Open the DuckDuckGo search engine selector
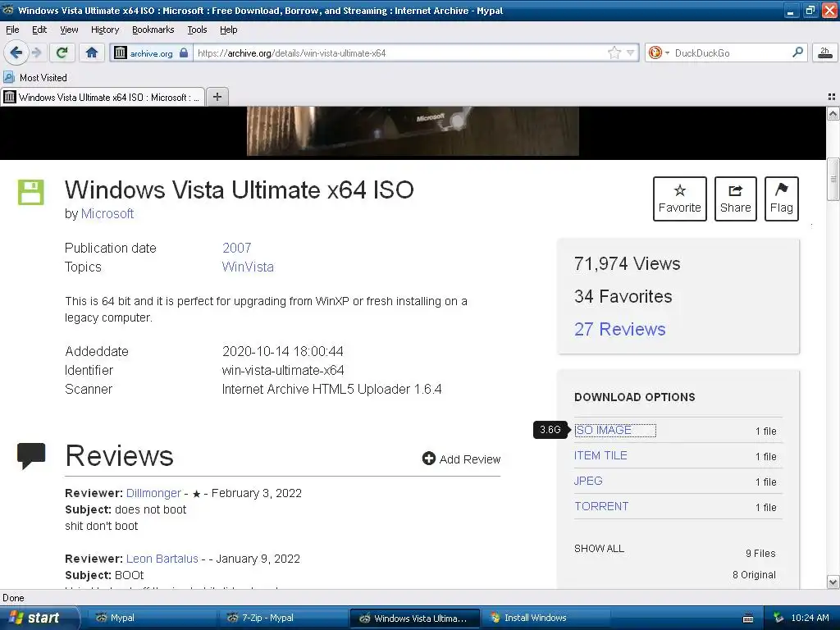Image resolution: width=840 pixels, height=630 pixels. tap(659, 52)
